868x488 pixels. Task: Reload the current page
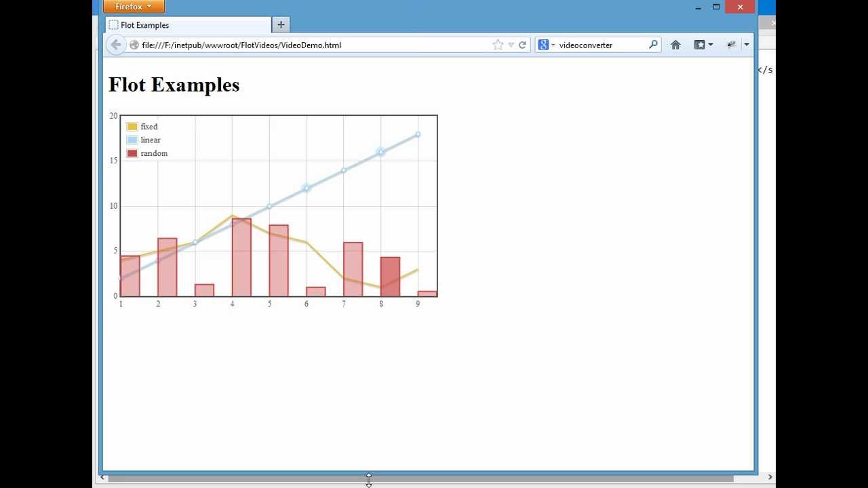pos(522,45)
